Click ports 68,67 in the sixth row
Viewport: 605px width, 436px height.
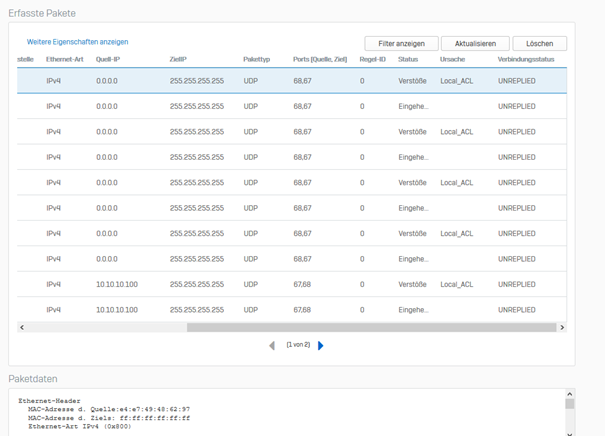point(302,208)
